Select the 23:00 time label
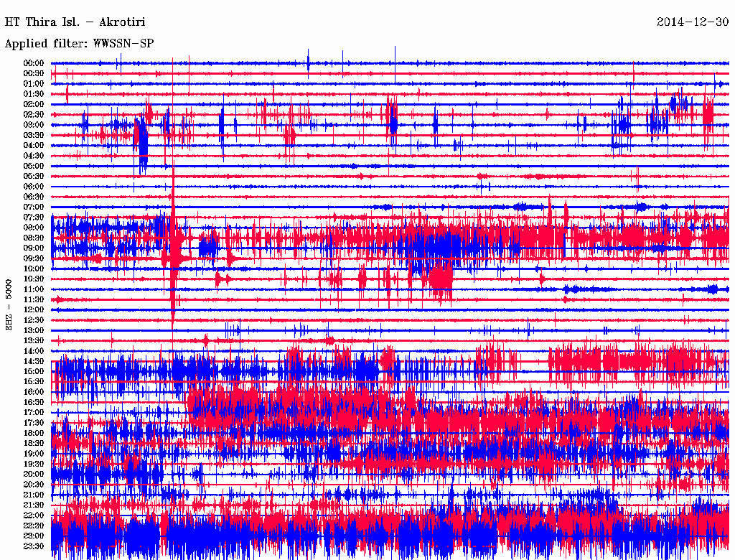 click(x=34, y=536)
